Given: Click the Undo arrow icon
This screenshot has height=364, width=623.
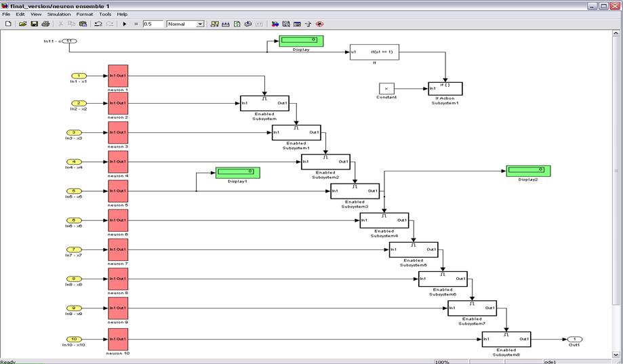Looking at the screenshot, I should tap(98, 24).
